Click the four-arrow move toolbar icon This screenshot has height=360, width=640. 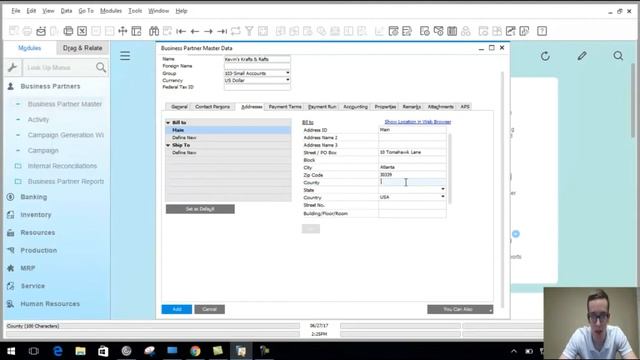point(122,31)
